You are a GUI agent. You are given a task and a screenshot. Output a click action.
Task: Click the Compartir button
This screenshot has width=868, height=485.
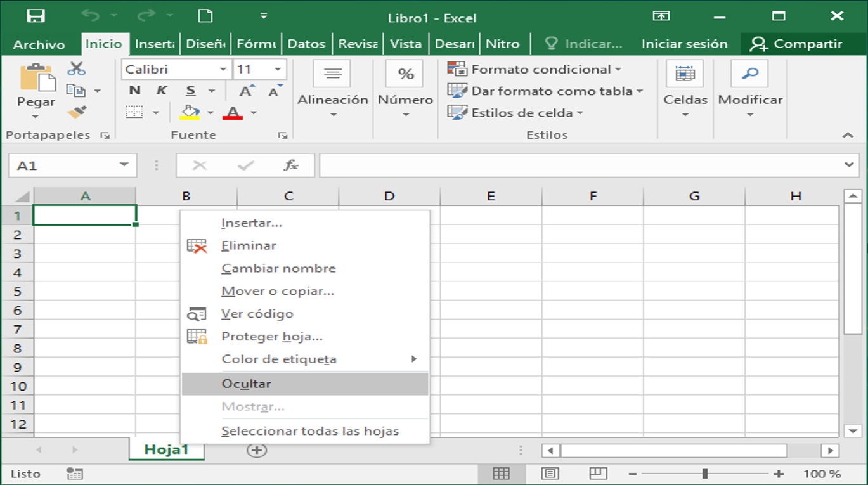click(796, 44)
